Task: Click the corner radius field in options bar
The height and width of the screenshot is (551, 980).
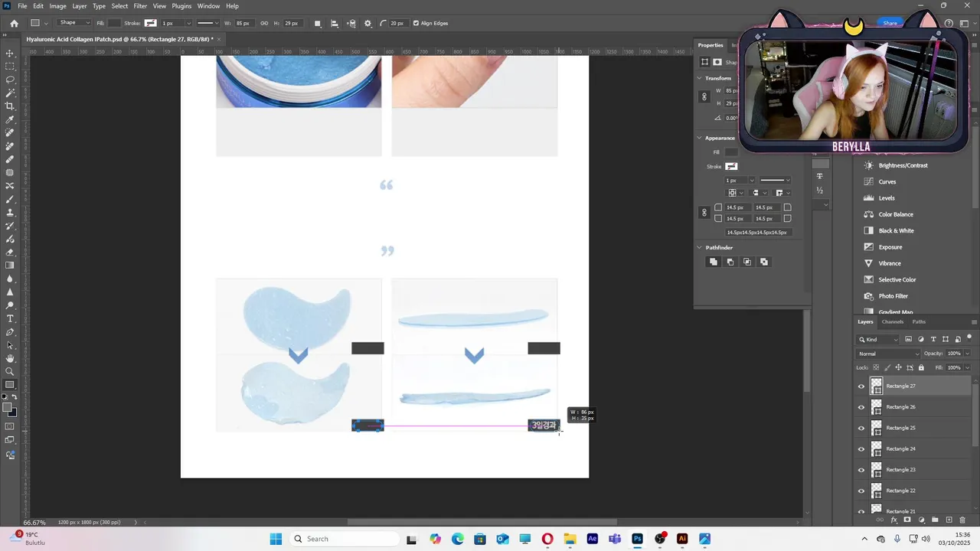Action: 397,23
